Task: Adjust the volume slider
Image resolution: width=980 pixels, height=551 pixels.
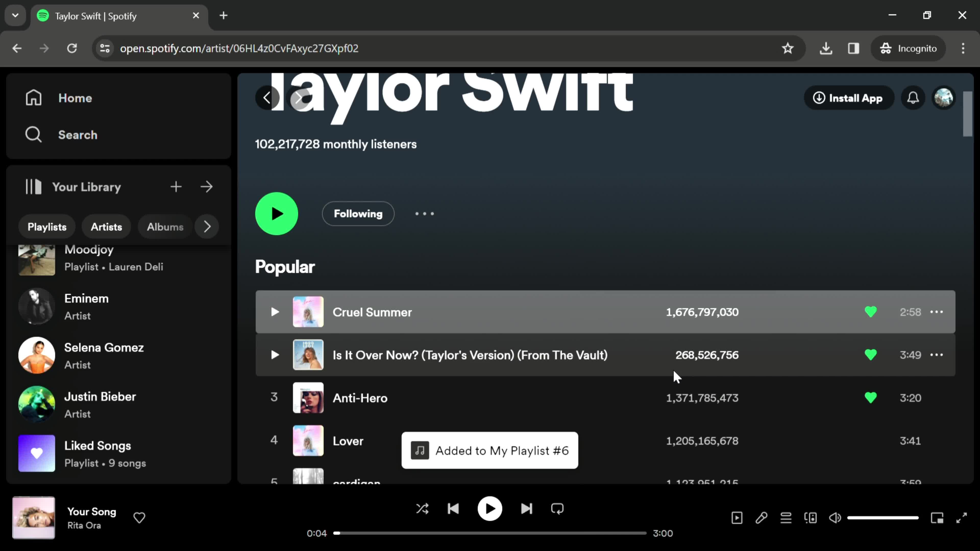Action: pos(883,518)
